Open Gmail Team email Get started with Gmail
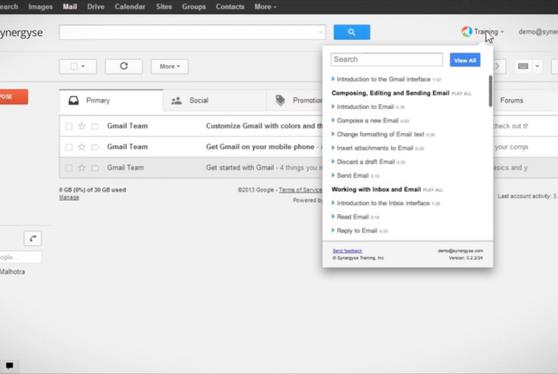This screenshot has height=374, width=558. 192,168
